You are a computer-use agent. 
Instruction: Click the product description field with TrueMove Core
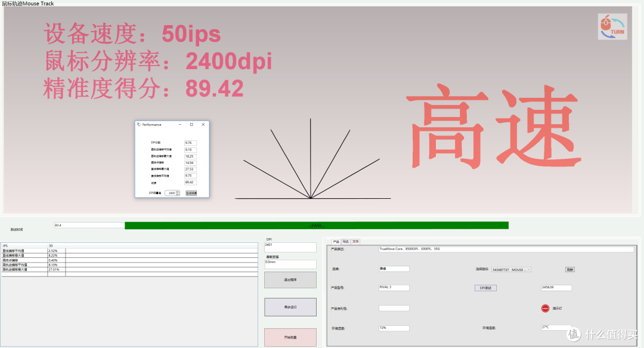(x=506, y=250)
